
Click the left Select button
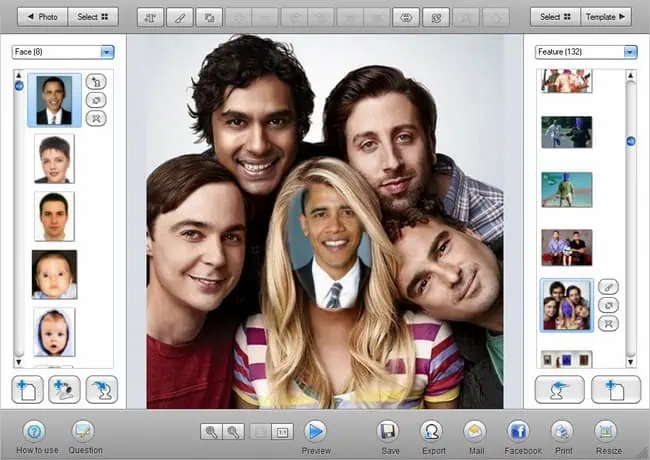[93, 17]
